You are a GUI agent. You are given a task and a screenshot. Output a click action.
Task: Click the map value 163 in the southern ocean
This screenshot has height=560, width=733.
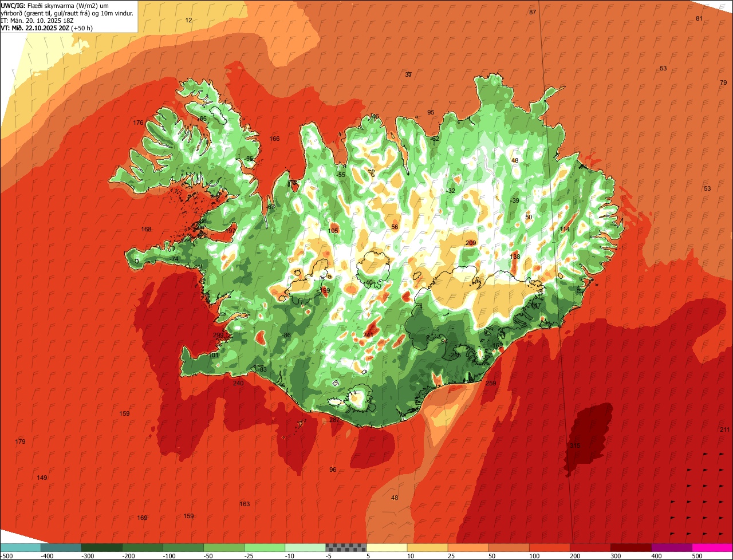245,504
